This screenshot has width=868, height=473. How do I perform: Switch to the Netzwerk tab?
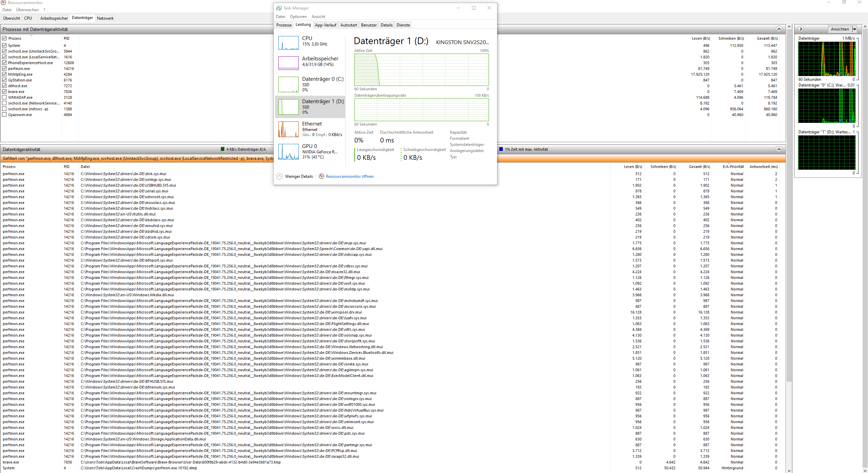(x=105, y=18)
